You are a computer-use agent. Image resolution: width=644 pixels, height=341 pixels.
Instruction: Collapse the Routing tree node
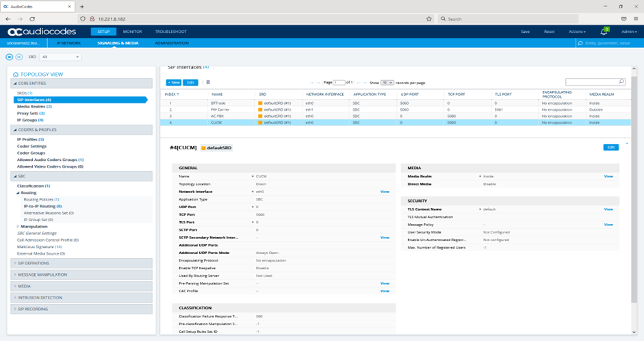[18, 192]
